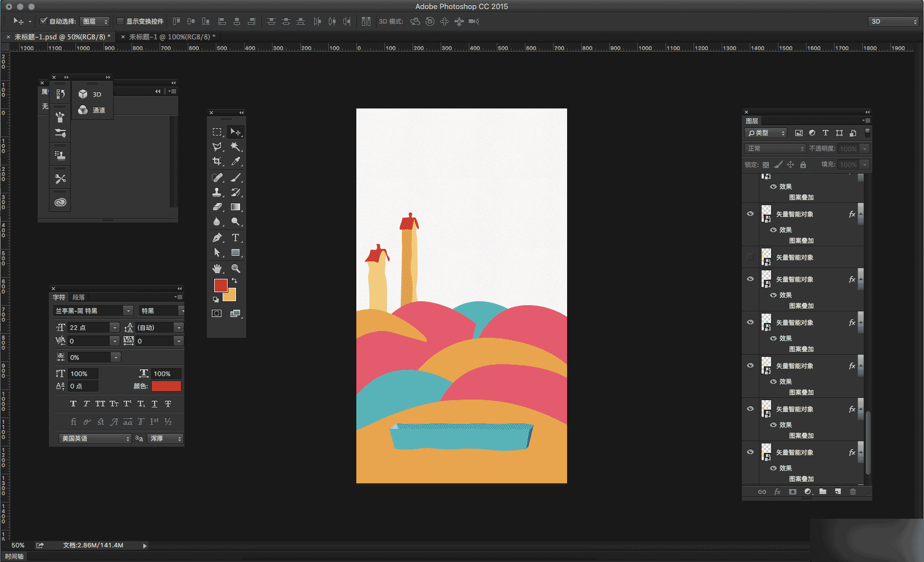This screenshot has height=562, width=924.
Task: Switch to the 段落 tab
Action: (x=79, y=297)
